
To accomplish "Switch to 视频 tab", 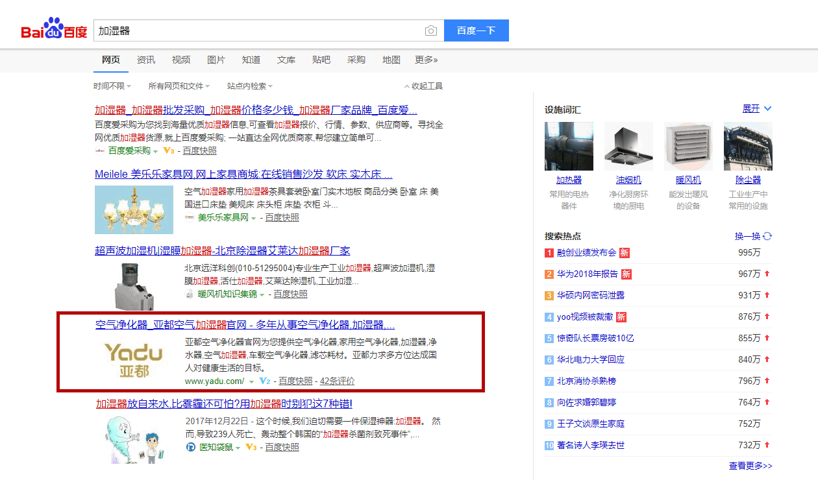I will (181, 60).
